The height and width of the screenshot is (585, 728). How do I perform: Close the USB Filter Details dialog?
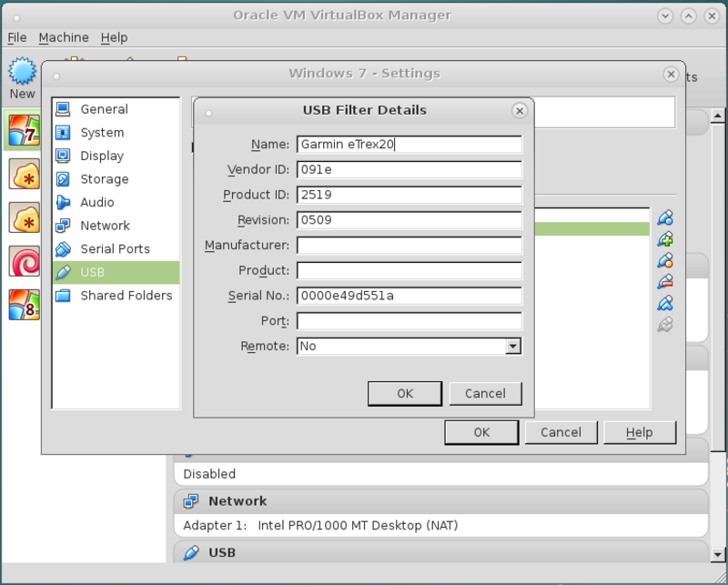(520, 111)
